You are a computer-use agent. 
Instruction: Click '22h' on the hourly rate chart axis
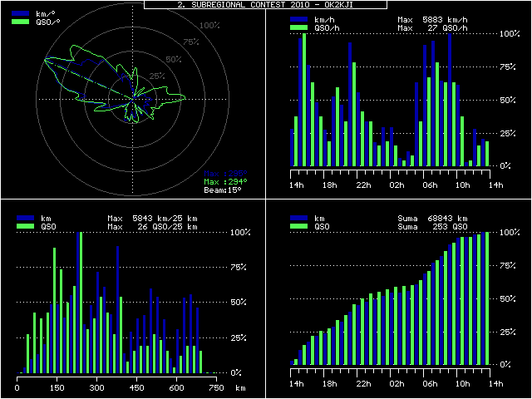click(x=363, y=185)
